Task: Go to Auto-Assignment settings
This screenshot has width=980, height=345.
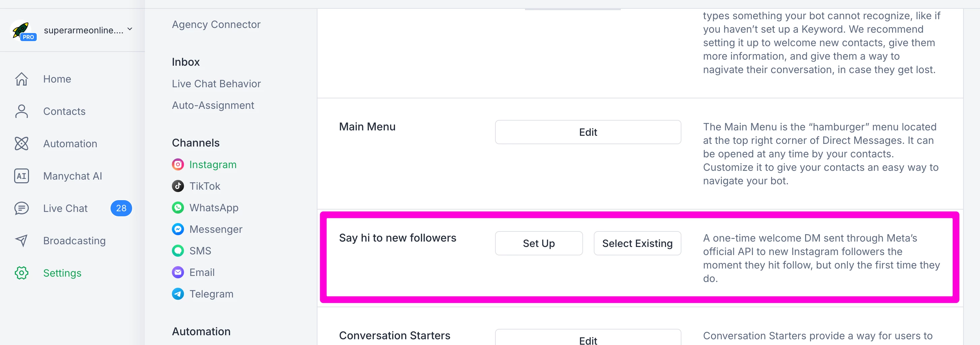Action: tap(213, 105)
